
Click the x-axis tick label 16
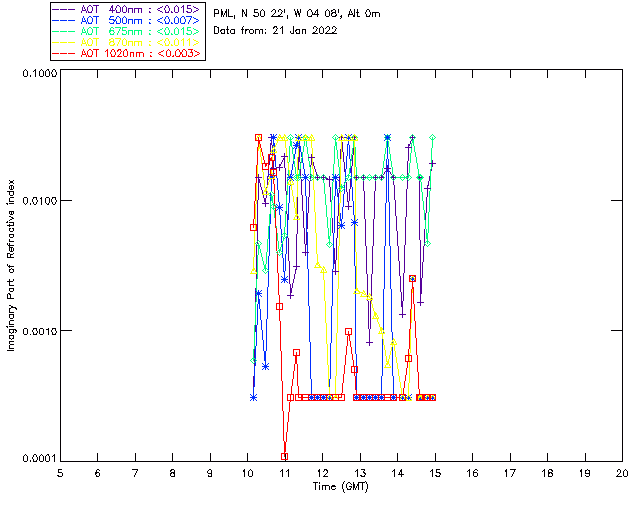(472, 473)
